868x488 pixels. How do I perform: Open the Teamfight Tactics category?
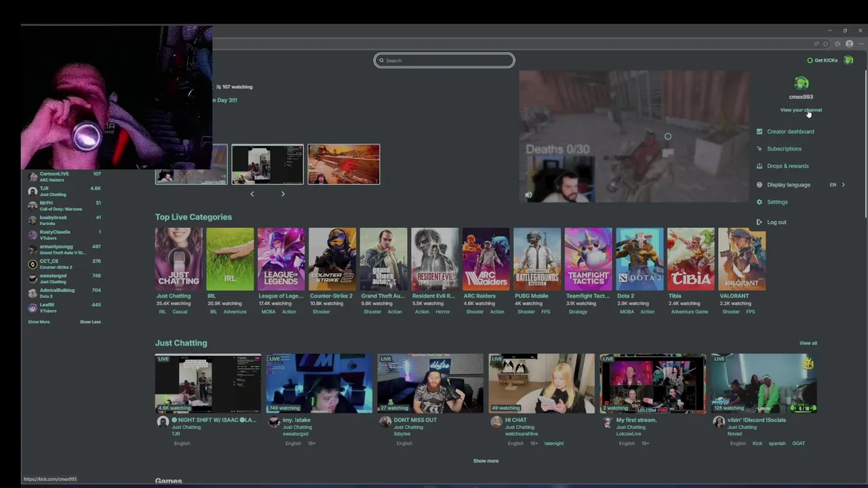click(x=588, y=259)
